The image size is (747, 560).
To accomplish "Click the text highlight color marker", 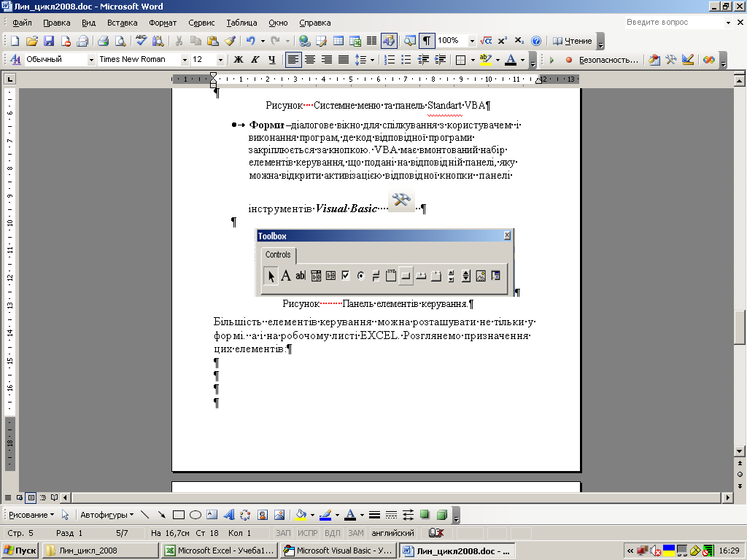I will 485,60.
